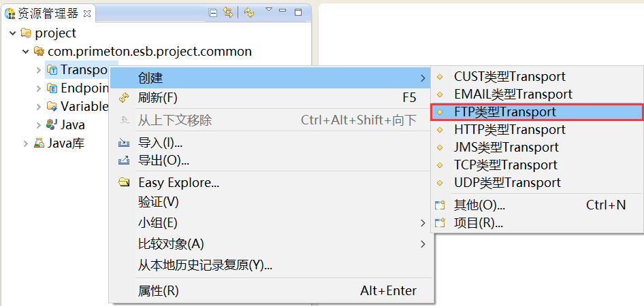Click the Endpoint folder icon in tree
The width and height of the screenshot is (644, 306).
52,88
